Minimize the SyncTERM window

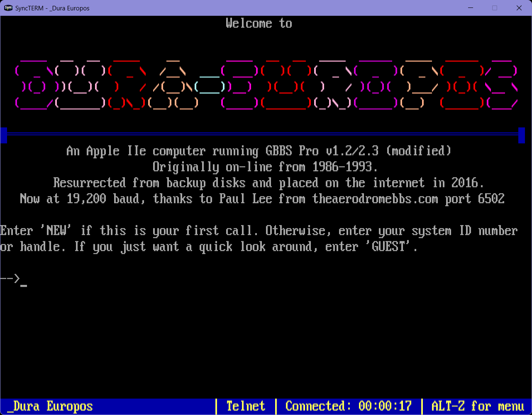pos(471,8)
